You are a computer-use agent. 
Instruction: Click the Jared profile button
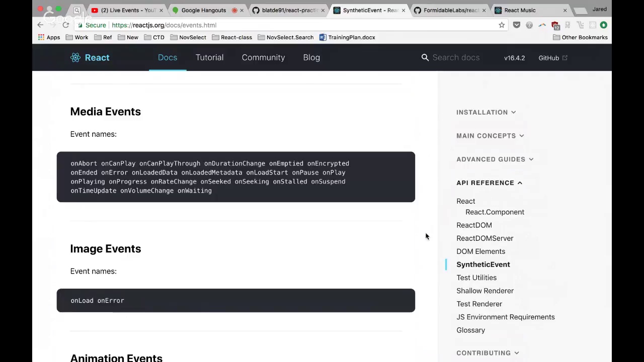599,9
